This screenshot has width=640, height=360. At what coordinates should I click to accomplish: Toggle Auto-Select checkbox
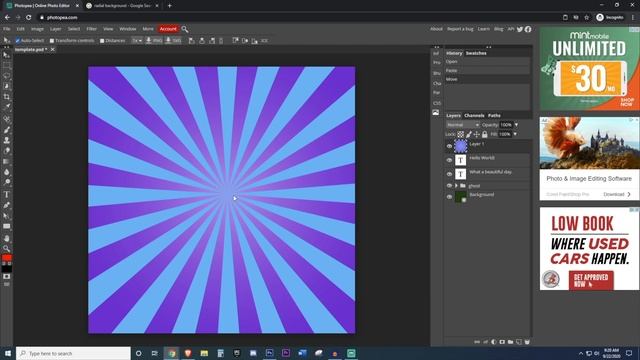tap(18, 41)
